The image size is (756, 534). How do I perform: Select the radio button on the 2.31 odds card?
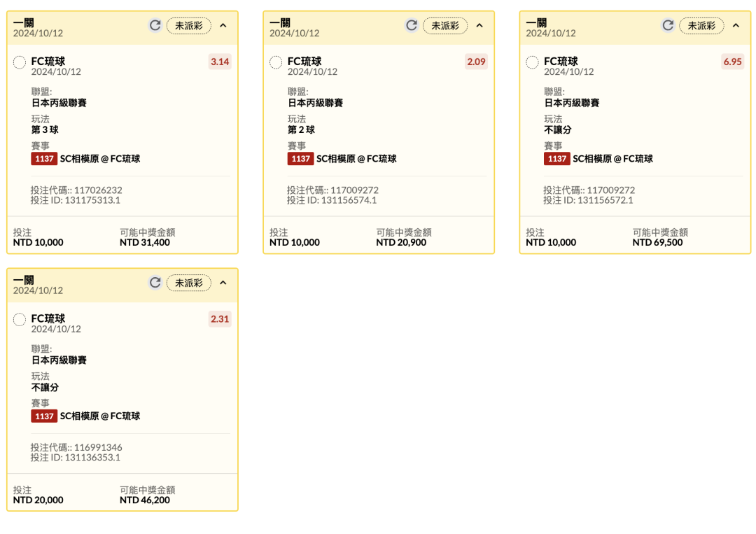click(20, 320)
